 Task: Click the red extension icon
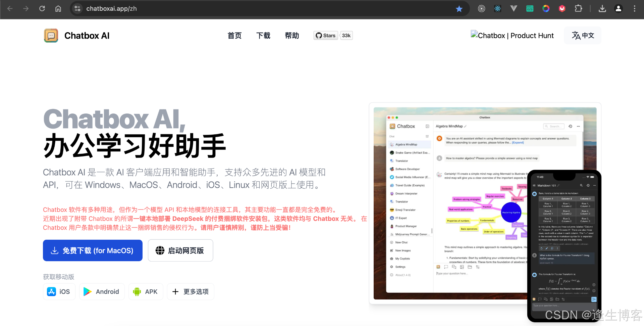[x=562, y=9]
